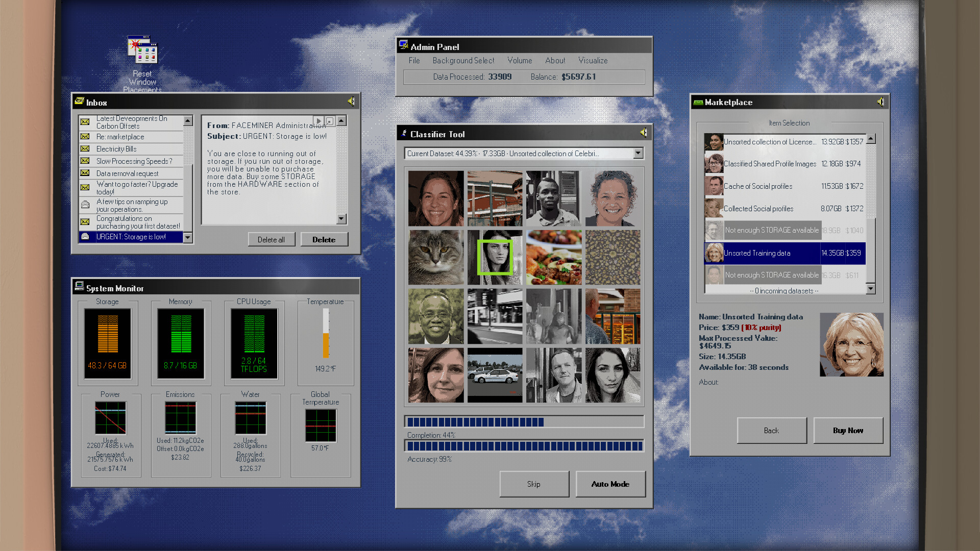980x551 pixels.
Task: Play audio of the urgent storage message
Action: coord(318,120)
